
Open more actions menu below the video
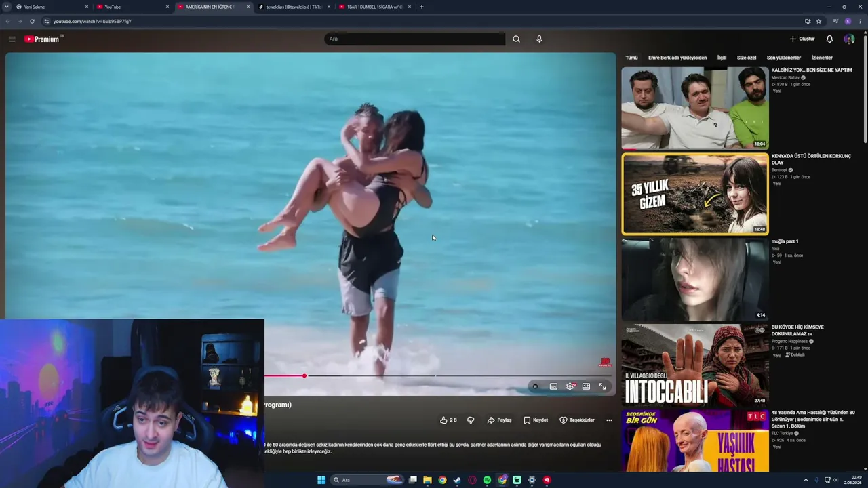coord(609,420)
